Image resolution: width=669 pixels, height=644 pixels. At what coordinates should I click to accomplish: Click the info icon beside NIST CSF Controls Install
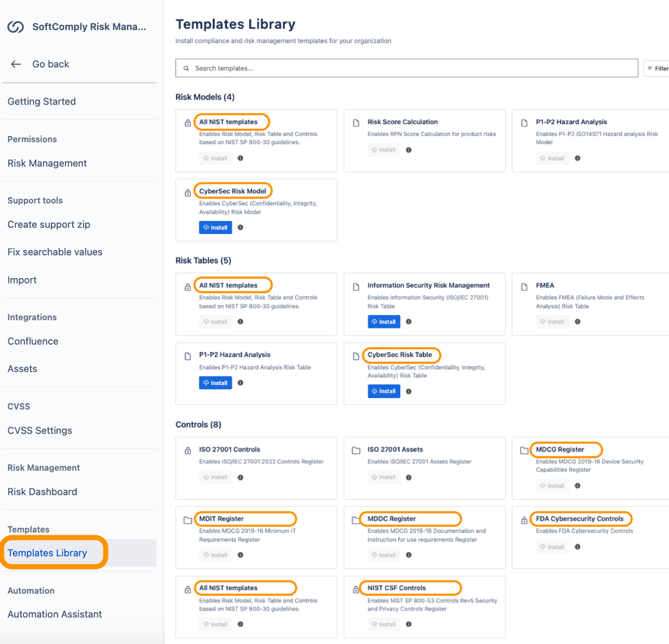coord(408,624)
